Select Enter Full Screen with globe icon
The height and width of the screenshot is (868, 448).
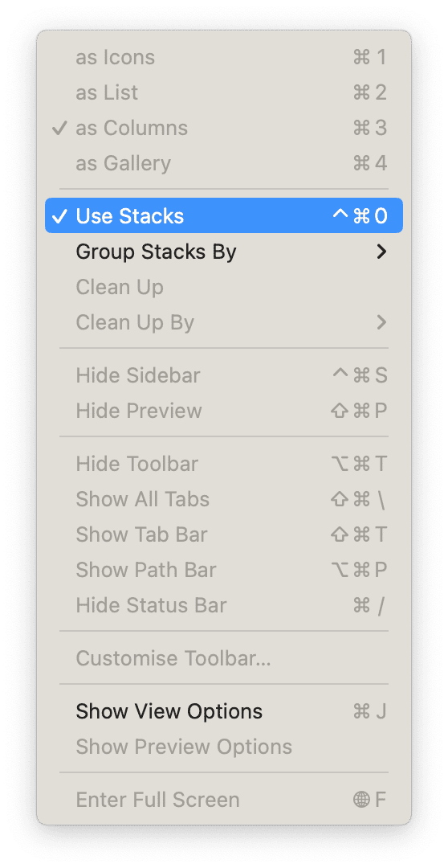[223, 800]
